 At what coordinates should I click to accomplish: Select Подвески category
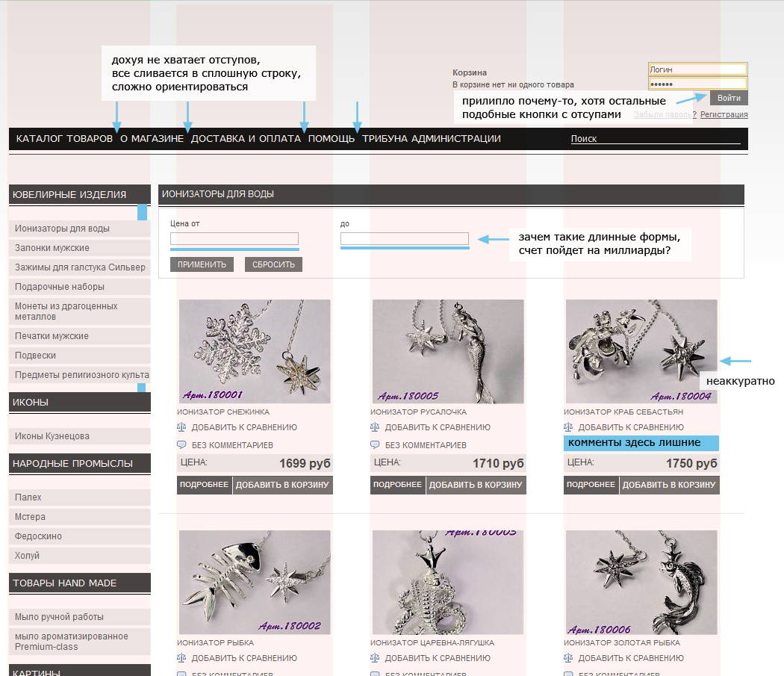[x=79, y=356]
